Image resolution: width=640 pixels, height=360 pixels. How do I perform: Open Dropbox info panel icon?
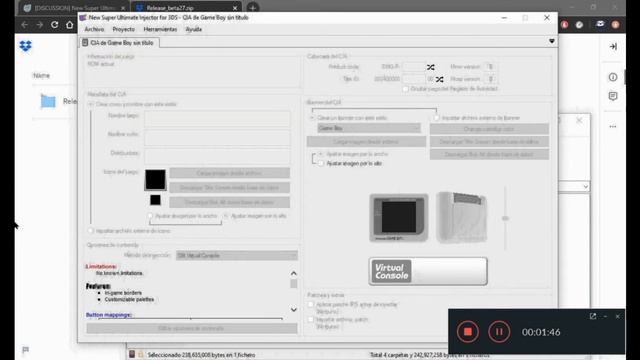pyautogui.click(x=613, y=77)
